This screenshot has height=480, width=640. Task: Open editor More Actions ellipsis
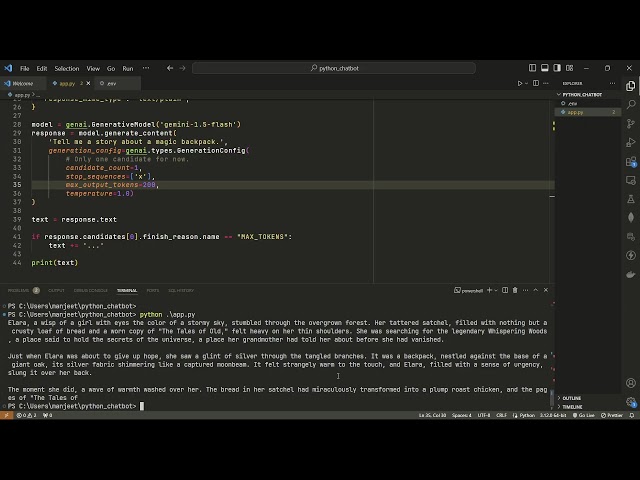546,83
